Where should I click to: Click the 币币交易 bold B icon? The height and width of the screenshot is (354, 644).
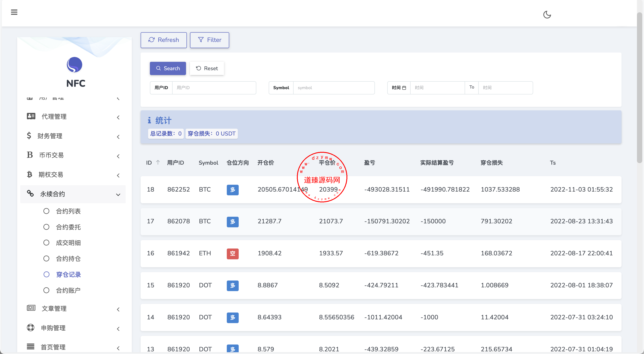click(30, 155)
